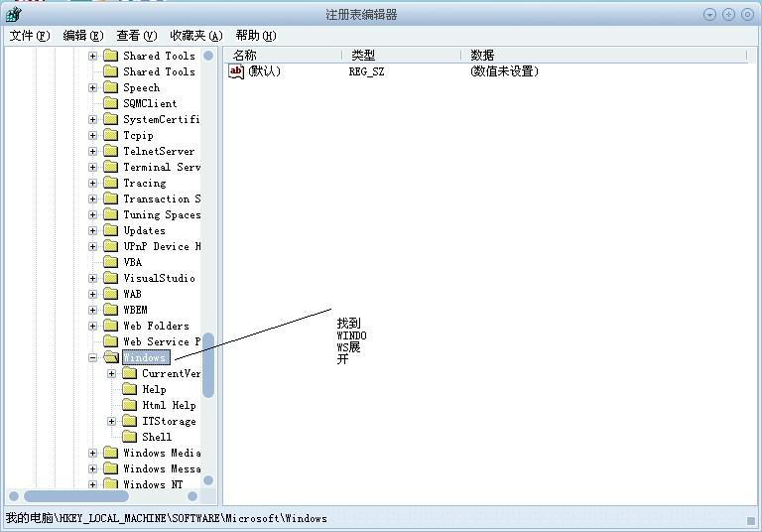Minimize the registry editor window

tap(710, 15)
